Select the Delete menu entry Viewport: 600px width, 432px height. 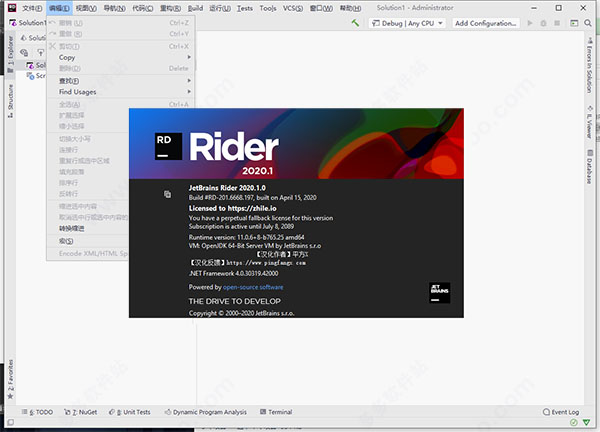[121, 68]
